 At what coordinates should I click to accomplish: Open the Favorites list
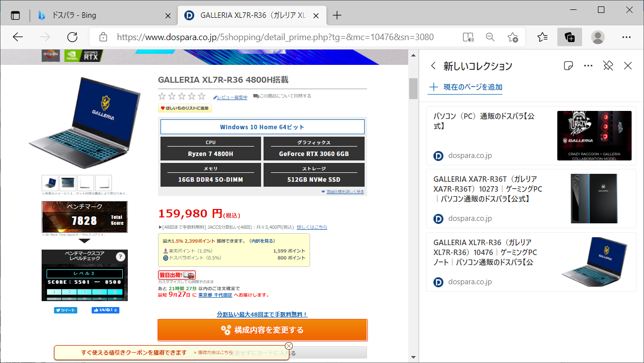[x=542, y=37]
